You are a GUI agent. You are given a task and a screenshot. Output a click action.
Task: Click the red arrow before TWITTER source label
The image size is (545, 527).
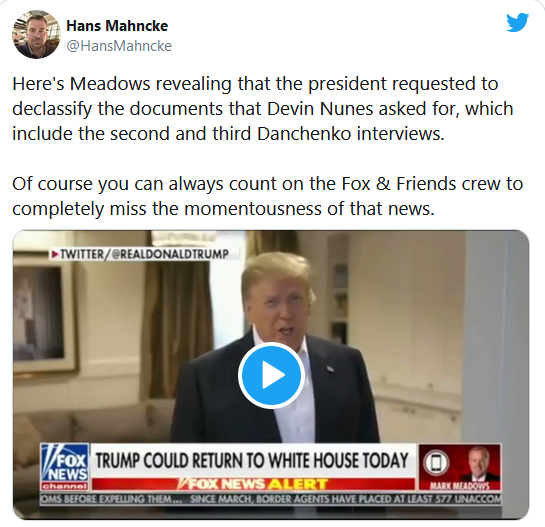coord(55,254)
